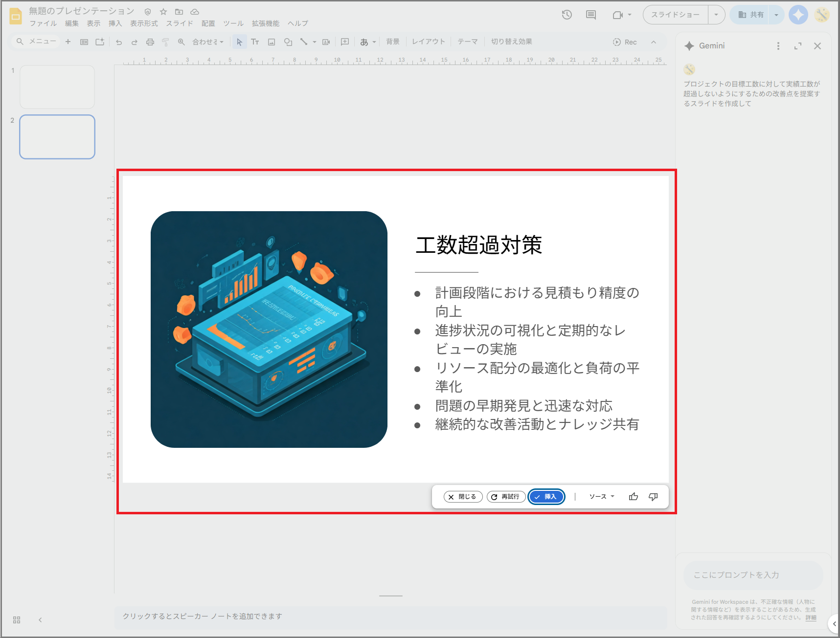Viewport: 840px width, 638px height.
Task: Click the 共有 share button
Action: [750, 15]
